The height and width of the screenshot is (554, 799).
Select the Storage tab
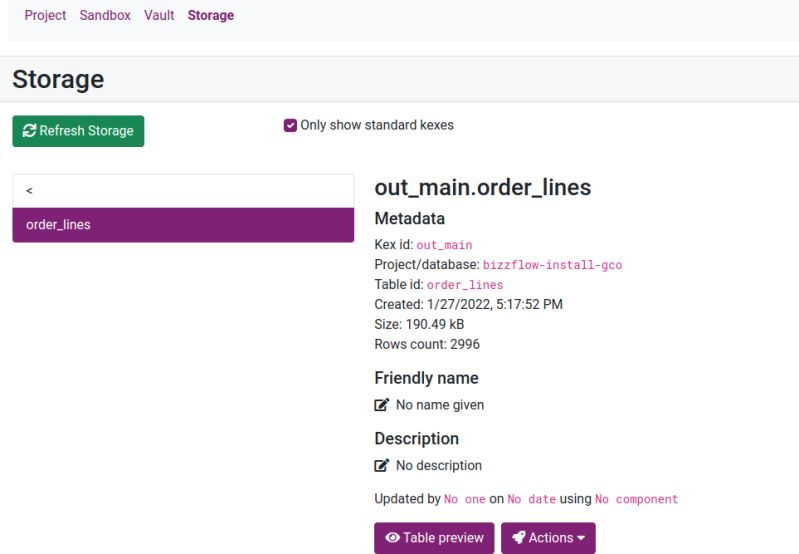(210, 15)
